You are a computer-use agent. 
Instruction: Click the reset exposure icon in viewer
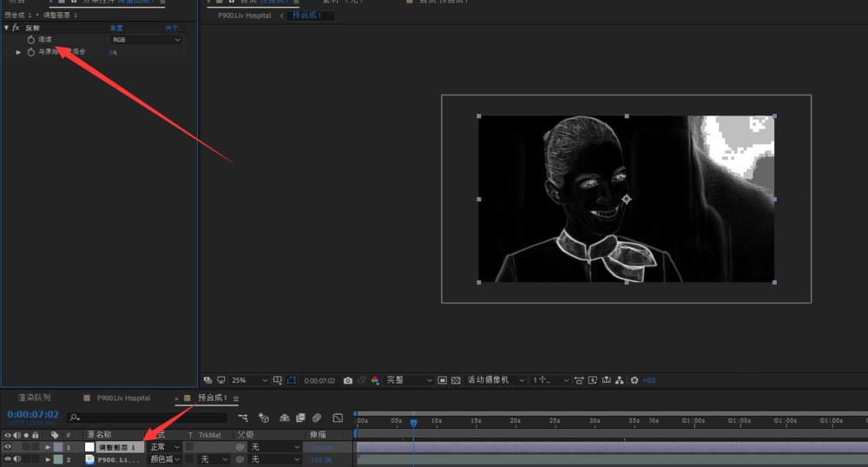pyautogui.click(x=635, y=380)
